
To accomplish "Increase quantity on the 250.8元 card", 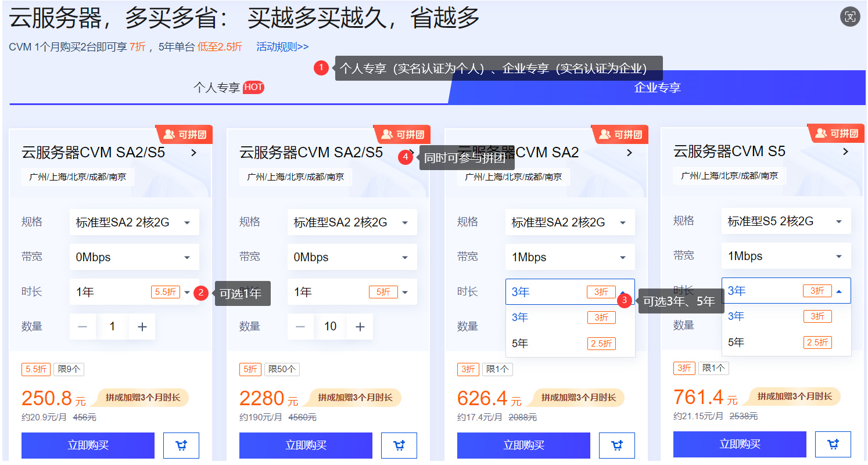I will pyautogui.click(x=142, y=327).
